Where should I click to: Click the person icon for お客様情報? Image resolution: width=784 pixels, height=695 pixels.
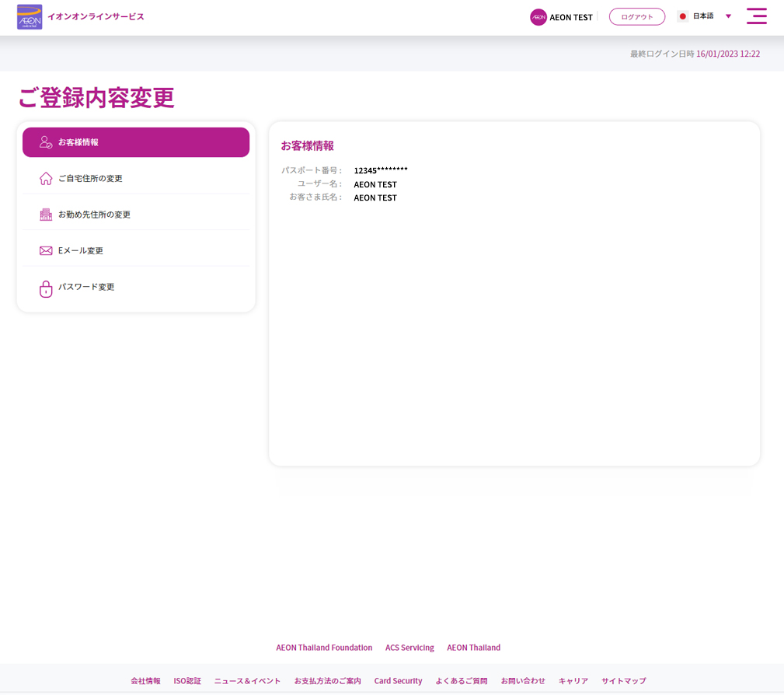tap(46, 142)
